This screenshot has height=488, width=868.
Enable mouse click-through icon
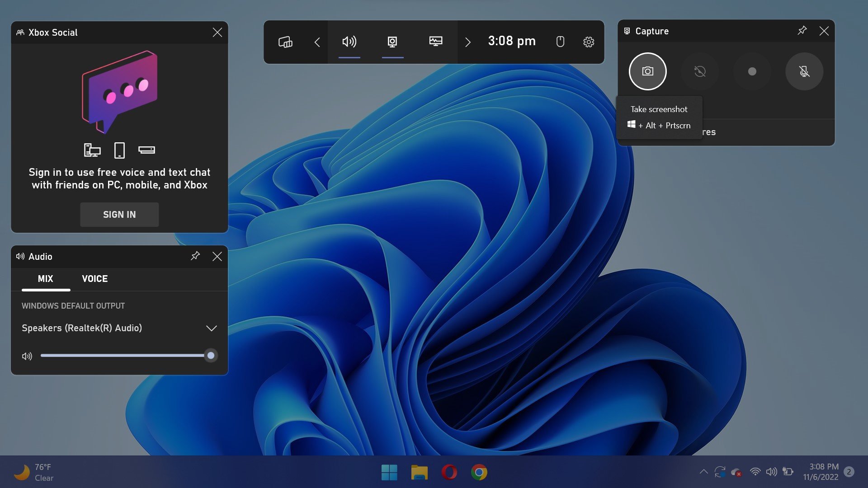[560, 42]
